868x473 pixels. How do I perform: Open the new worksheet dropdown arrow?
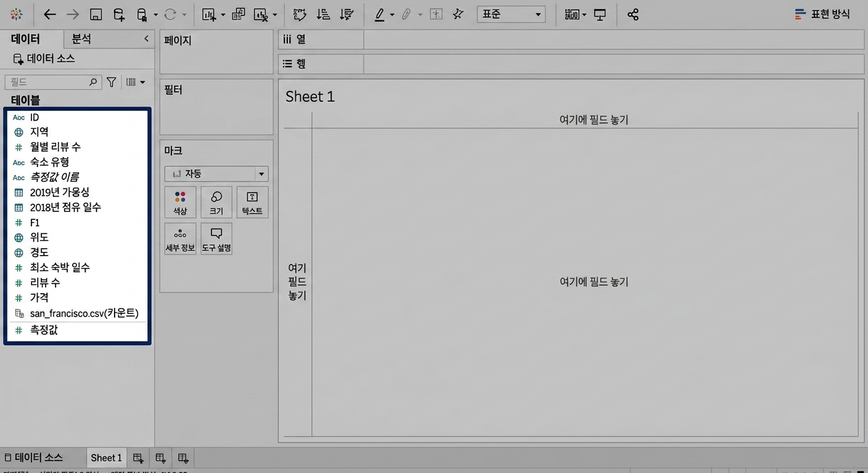coord(223,15)
